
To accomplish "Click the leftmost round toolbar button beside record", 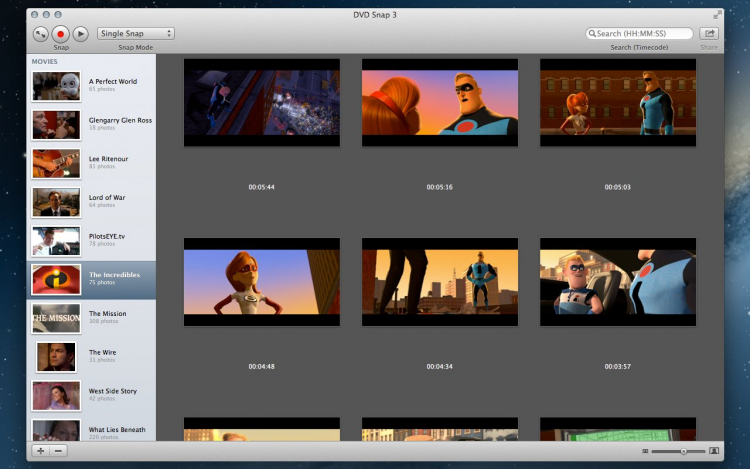I will pyautogui.click(x=40, y=34).
